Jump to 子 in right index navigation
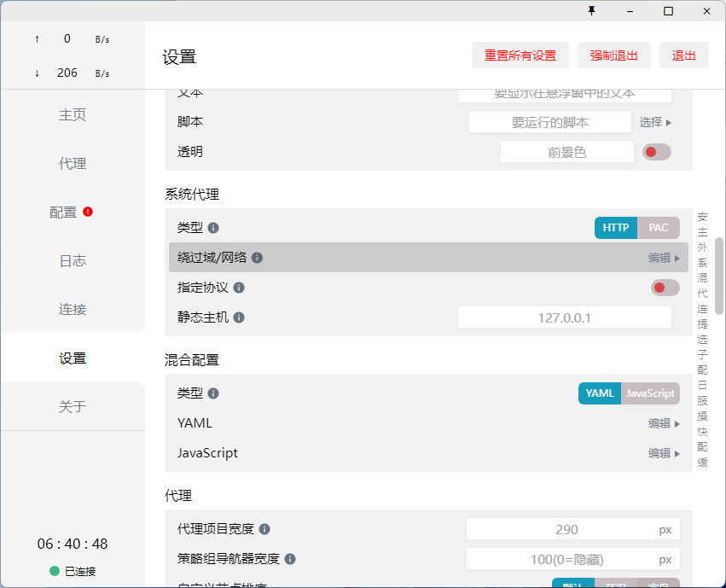 (x=702, y=355)
